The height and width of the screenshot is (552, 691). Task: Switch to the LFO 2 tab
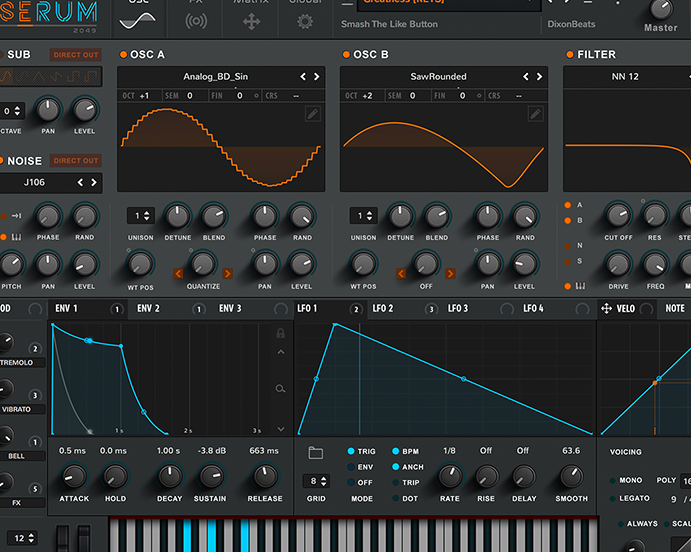point(382,309)
